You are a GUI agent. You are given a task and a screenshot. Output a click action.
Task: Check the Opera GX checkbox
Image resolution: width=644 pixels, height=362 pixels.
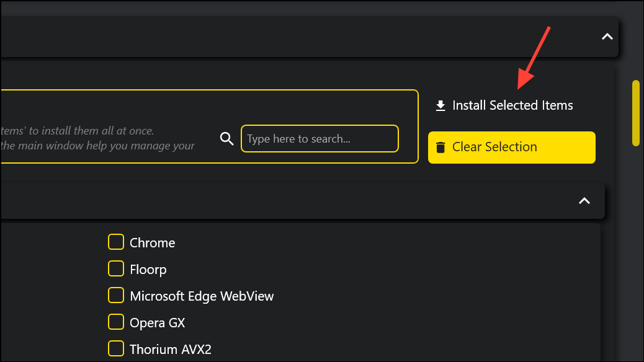pyautogui.click(x=115, y=322)
